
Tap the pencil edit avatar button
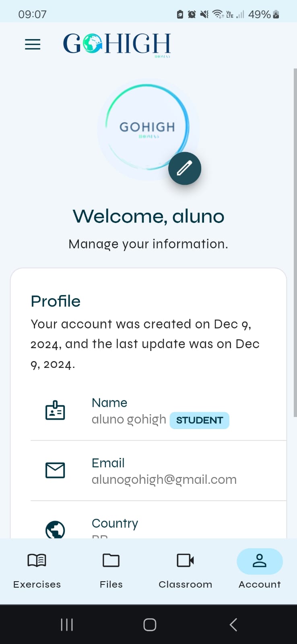184,168
